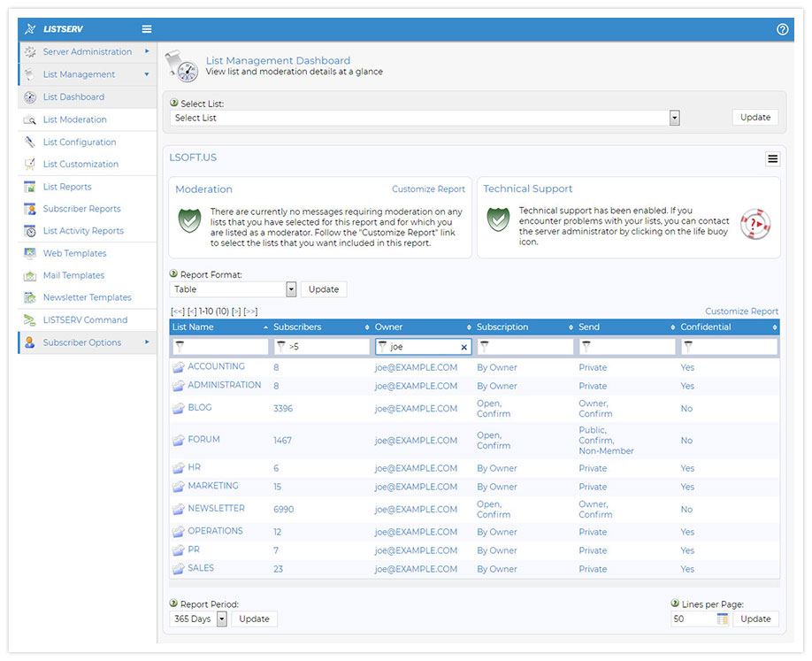
Task: Toggle the hamburger sidebar menu icon
Action: click(147, 29)
